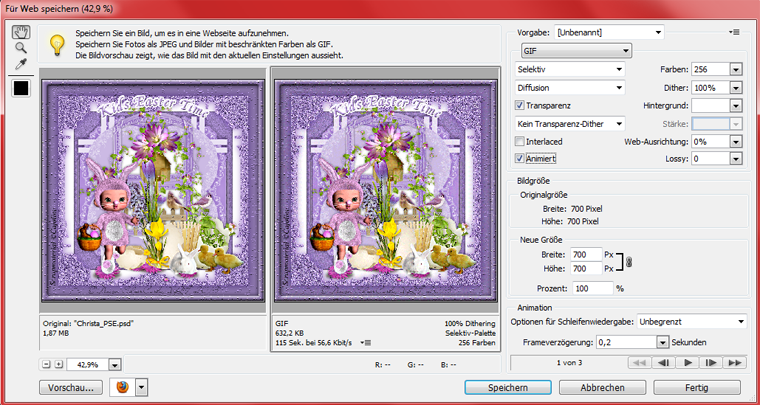The image size is (760, 405).
Task: Open the Vorgabe preset dropdown
Action: pos(609,32)
